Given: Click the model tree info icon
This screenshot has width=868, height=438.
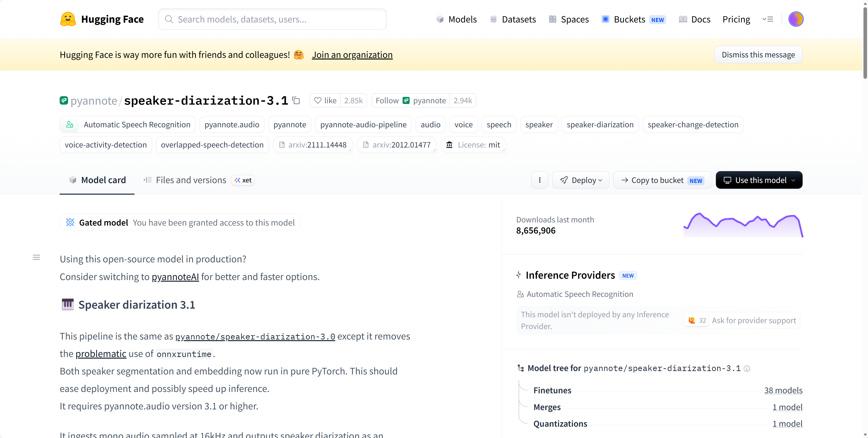Looking at the screenshot, I should pos(747,369).
